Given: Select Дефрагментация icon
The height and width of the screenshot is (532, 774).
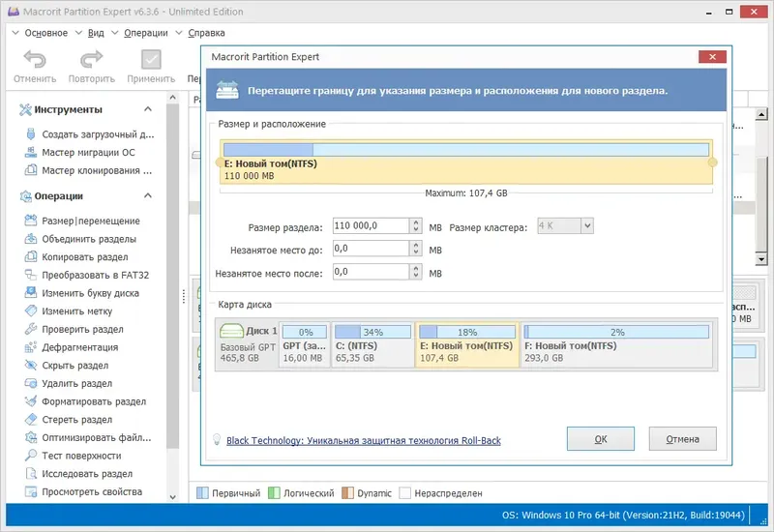Looking at the screenshot, I should click(31, 347).
